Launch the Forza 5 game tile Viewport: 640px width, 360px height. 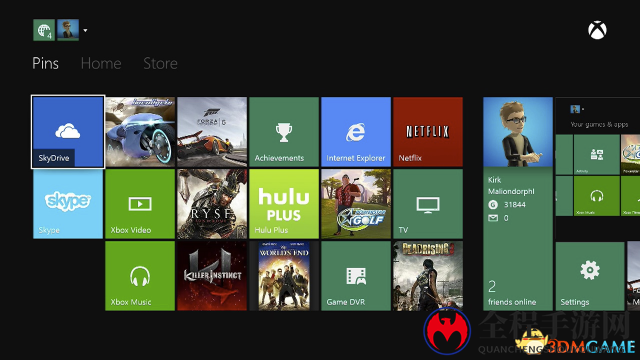click(212, 132)
